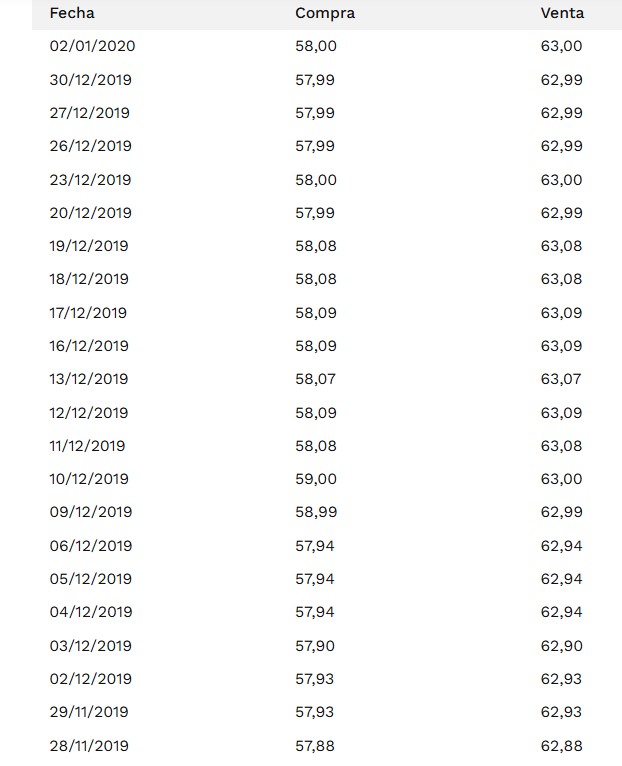
Task: Click the Venta value 62,90
Action: tap(561, 646)
